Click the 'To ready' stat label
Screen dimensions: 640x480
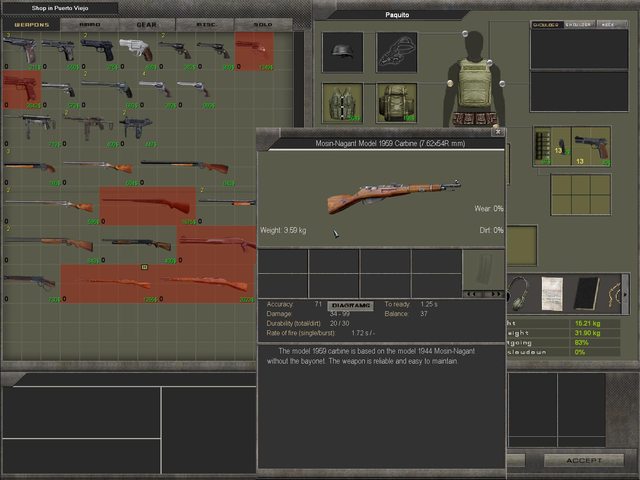397,304
